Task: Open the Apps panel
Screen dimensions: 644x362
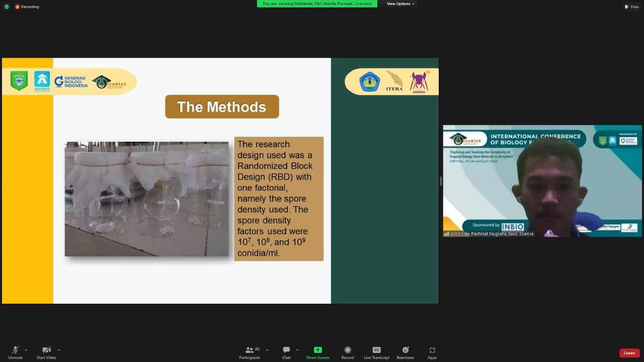Action: (x=432, y=352)
